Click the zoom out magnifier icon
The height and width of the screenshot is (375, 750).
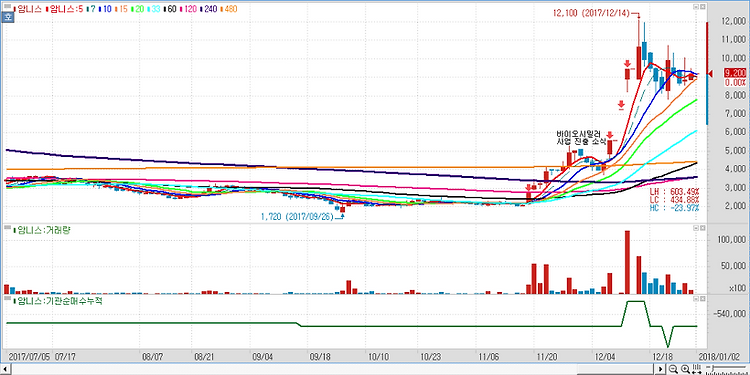point(673,369)
